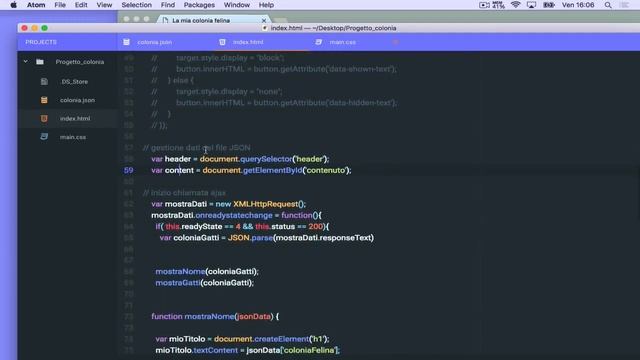This screenshot has width=640, height=360.
Task: Click the page icon on the browser tab
Action: 165,20
